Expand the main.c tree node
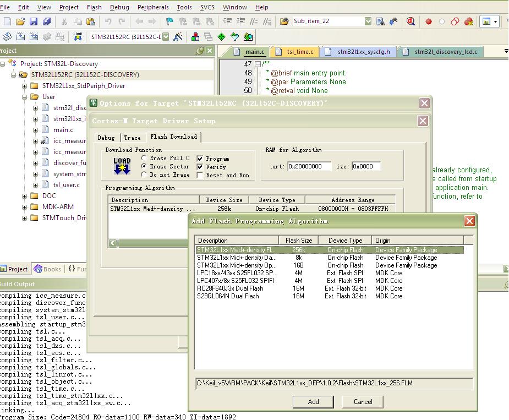Viewport: 509px width, 420px height. (35, 130)
